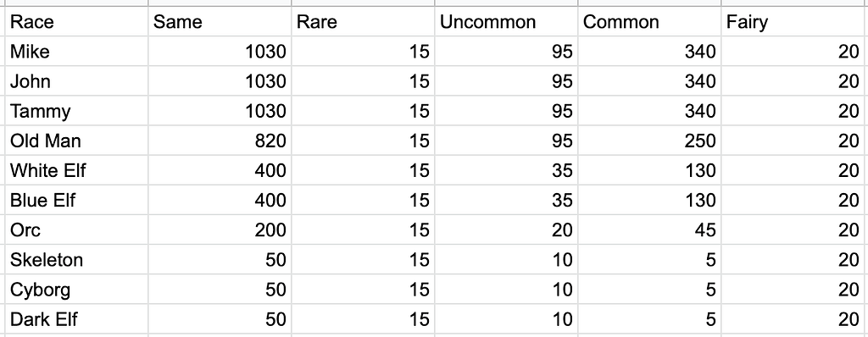This screenshot has height=337, width=868.
Task: Select the Tammy cell
Action: [x=76, y=111]
